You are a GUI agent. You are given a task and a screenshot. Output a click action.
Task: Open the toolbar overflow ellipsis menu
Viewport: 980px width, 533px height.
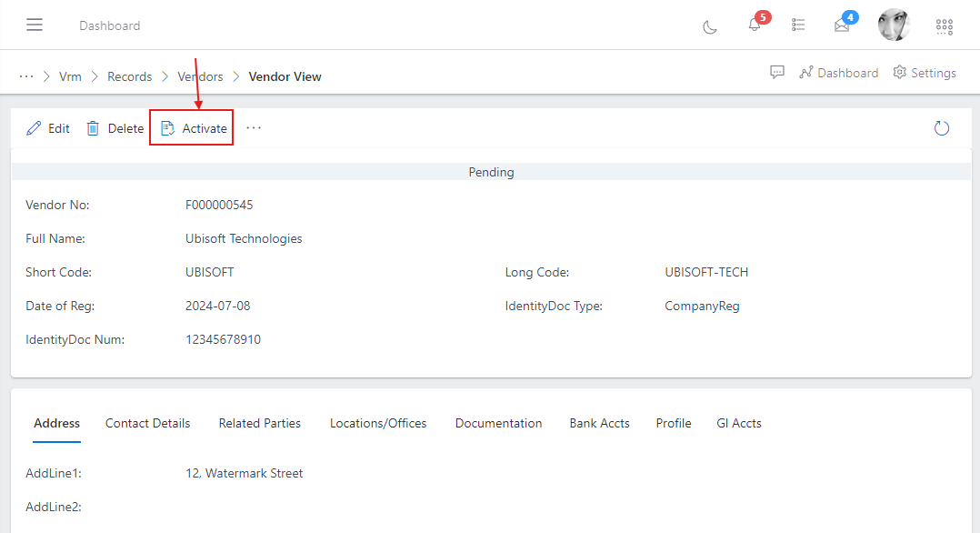(x=253, y=128)
